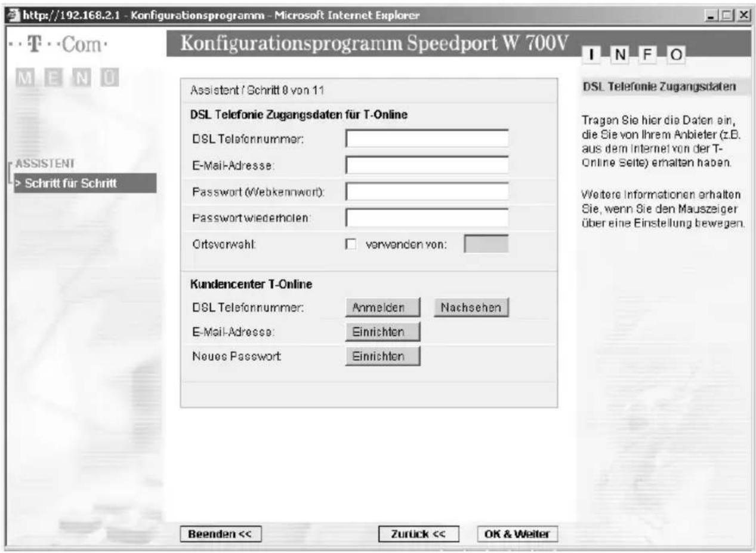This screenshot has width=756, height=553.
Task: Click the Kundencenter T-Online heading
Action: tap(252, 283)
